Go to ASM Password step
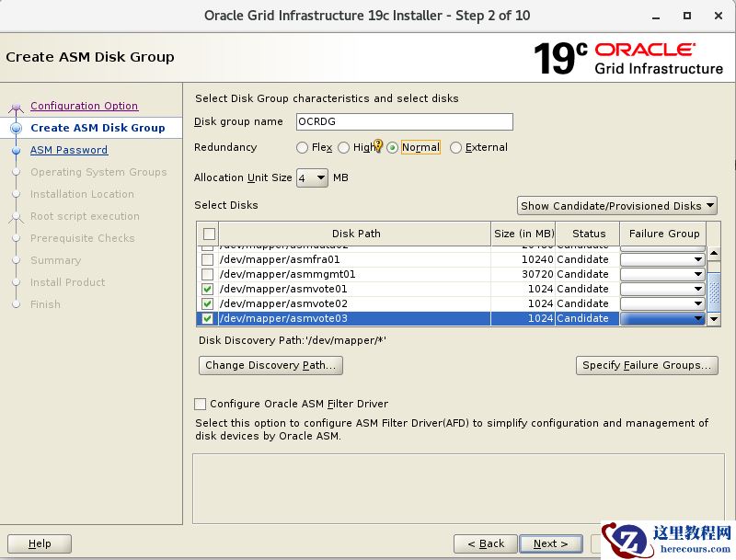This screenshot has width=736, height=560. coord(69,150)
